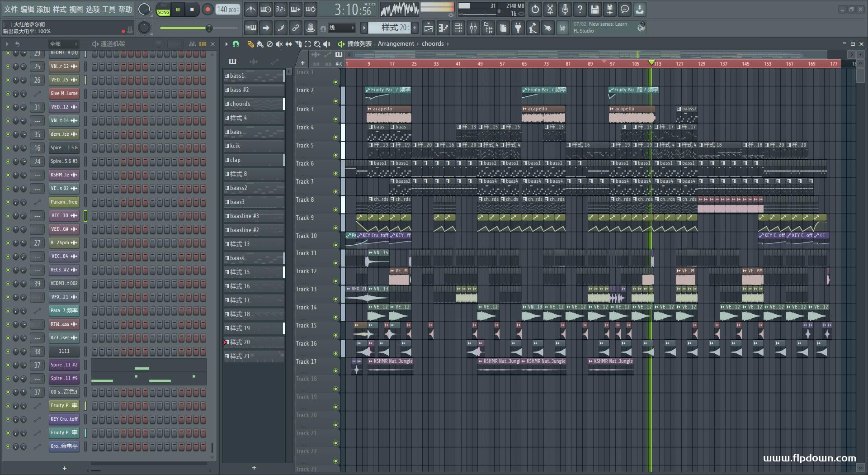868x475 pixels.
Task: Click the plus button beside 样式 20
Action: click(415, 28)
